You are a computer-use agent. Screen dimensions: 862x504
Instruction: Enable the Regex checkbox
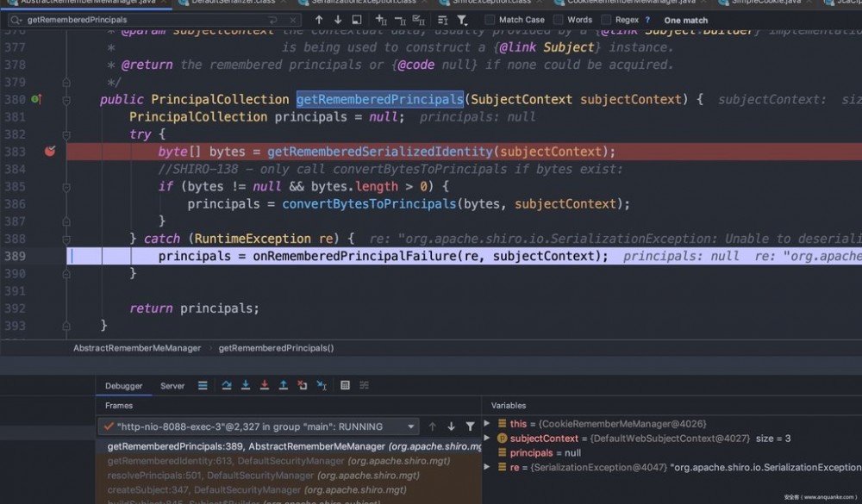click(606, 19)
